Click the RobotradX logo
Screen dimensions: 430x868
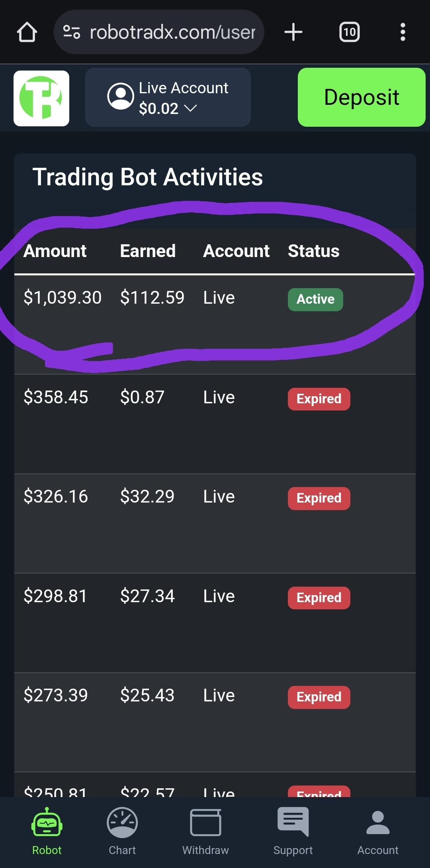[x=41, y=98]
